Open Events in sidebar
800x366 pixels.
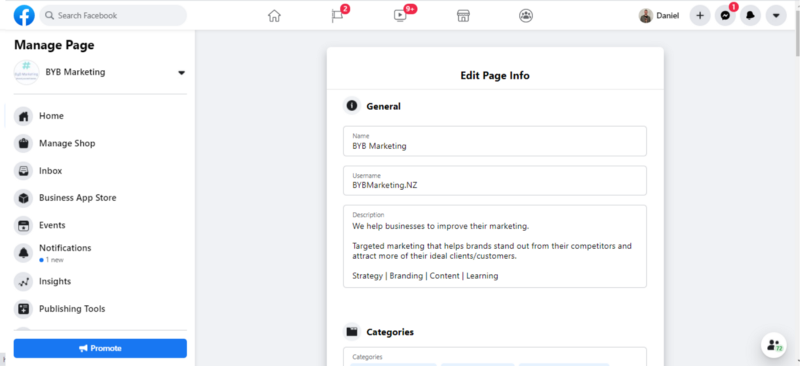pyautogui.click(x=100, y=225)
